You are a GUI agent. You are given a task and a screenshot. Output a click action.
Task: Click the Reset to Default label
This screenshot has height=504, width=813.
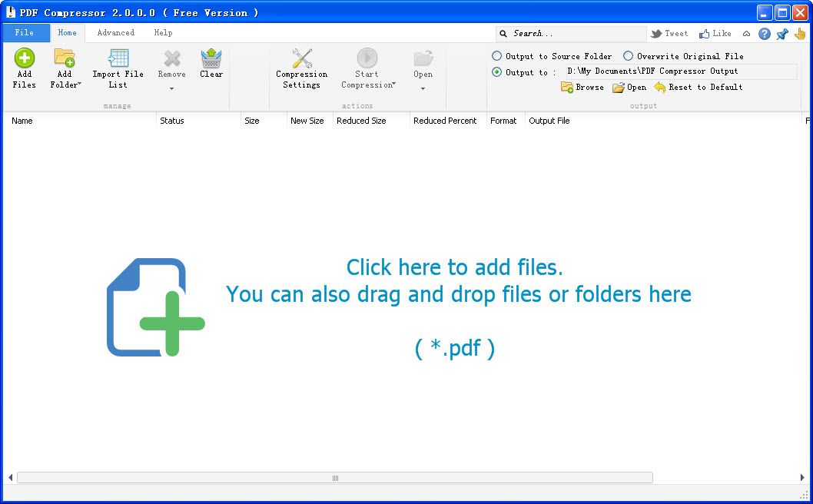pos(705,87)
